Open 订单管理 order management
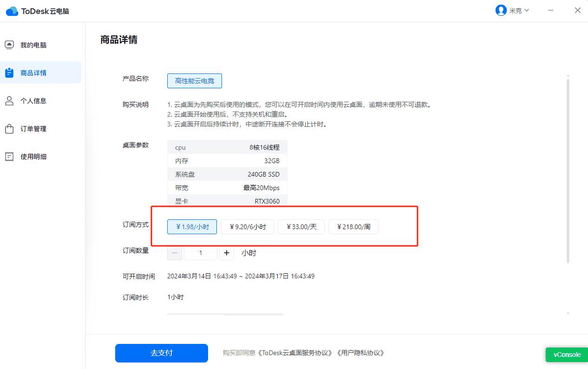The width and height of the screenshot is (588, 369). tap(33, 129)
